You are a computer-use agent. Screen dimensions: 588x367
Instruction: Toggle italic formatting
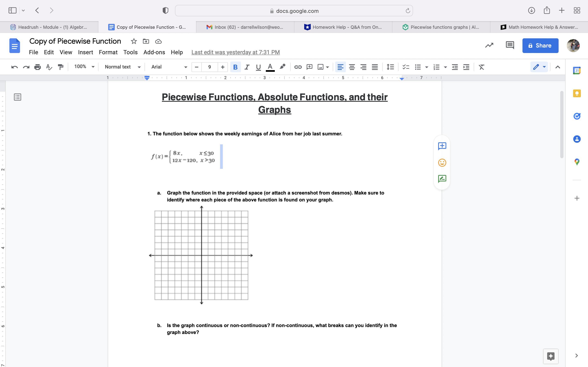tap(247, 67)
